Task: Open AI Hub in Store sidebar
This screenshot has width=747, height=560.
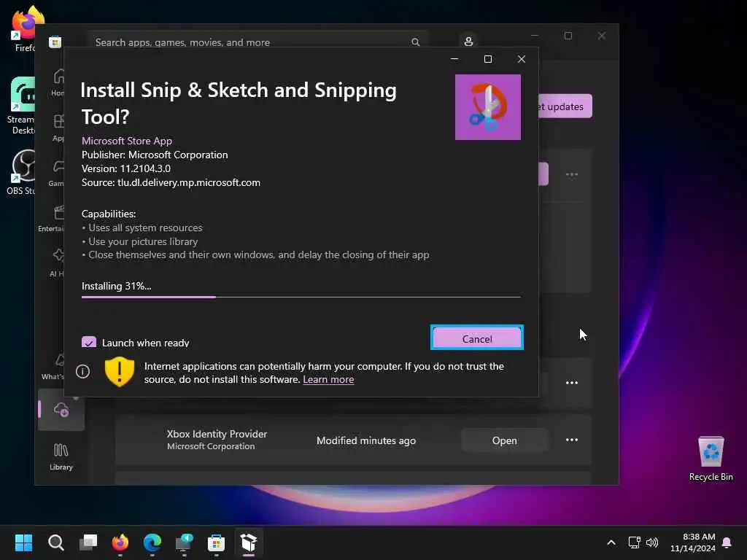Action: [57, 262]
